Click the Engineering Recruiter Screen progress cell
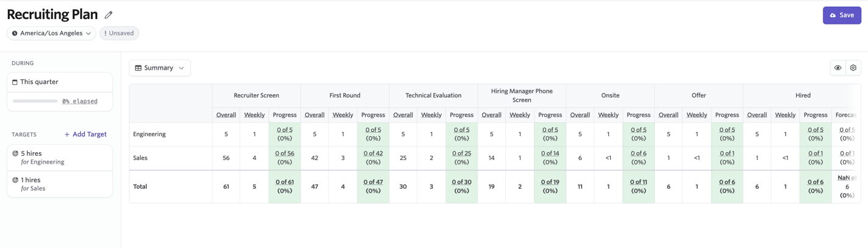This screenshot has height=248, width=868. (x=285, y=134)
